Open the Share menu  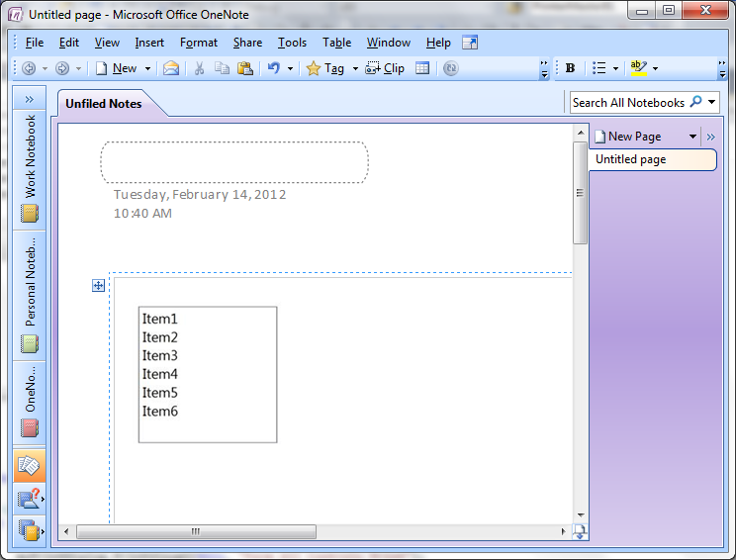pyautogui.click(x=248, y=43)
